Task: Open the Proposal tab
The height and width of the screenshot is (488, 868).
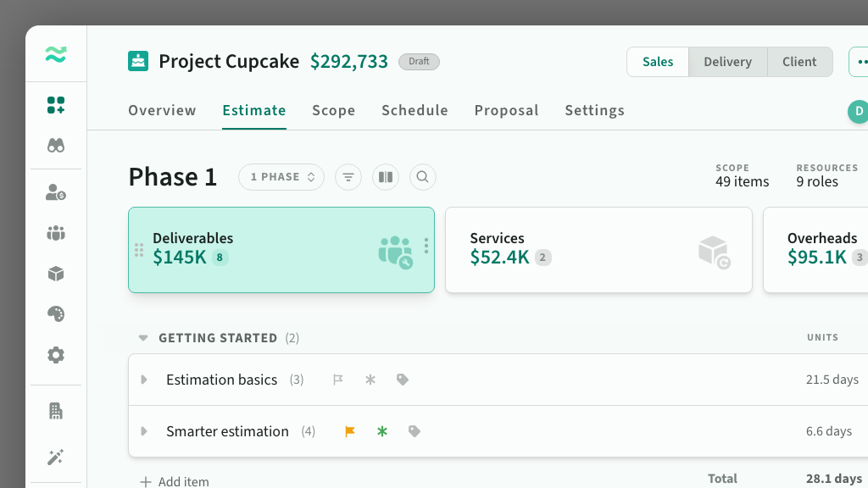Action: point(506,110)
